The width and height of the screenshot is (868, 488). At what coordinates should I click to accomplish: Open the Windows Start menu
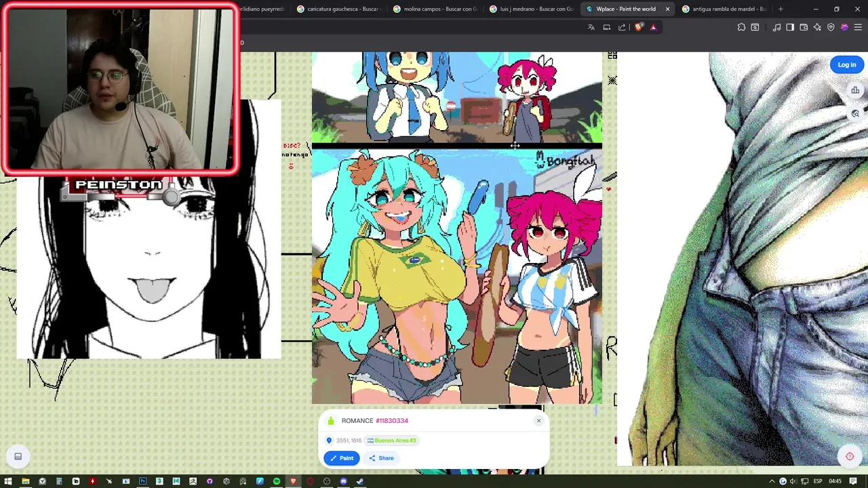[8, 481]
